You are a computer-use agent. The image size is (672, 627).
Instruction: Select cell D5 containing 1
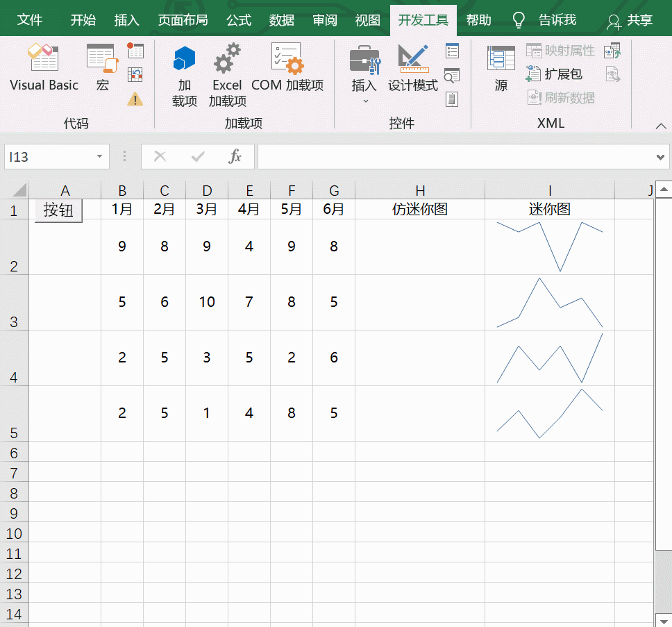click(x=207, y=414)
